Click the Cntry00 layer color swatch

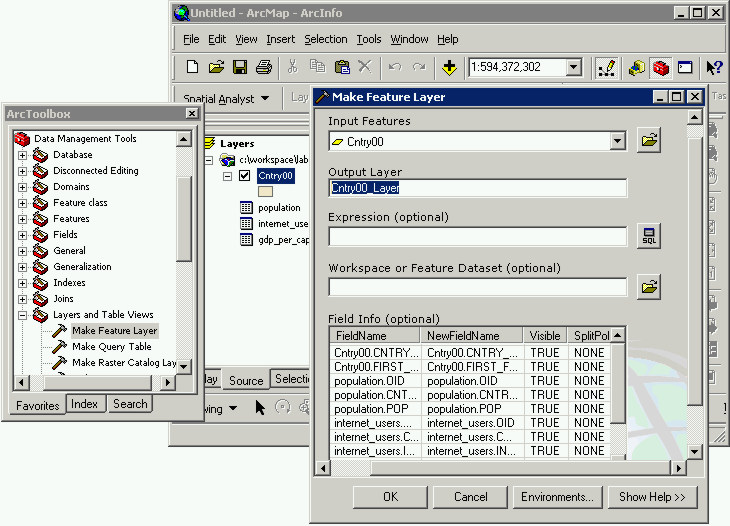pos(265,191)
